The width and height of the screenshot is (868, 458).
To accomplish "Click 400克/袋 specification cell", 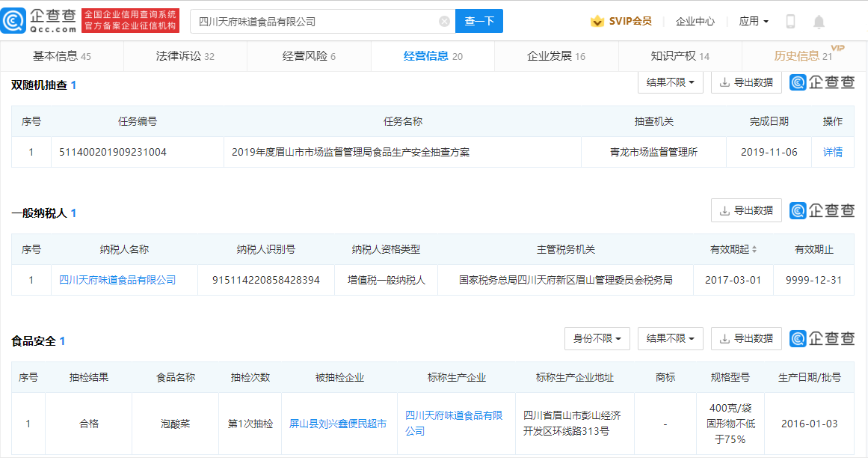I will [730, 424].
